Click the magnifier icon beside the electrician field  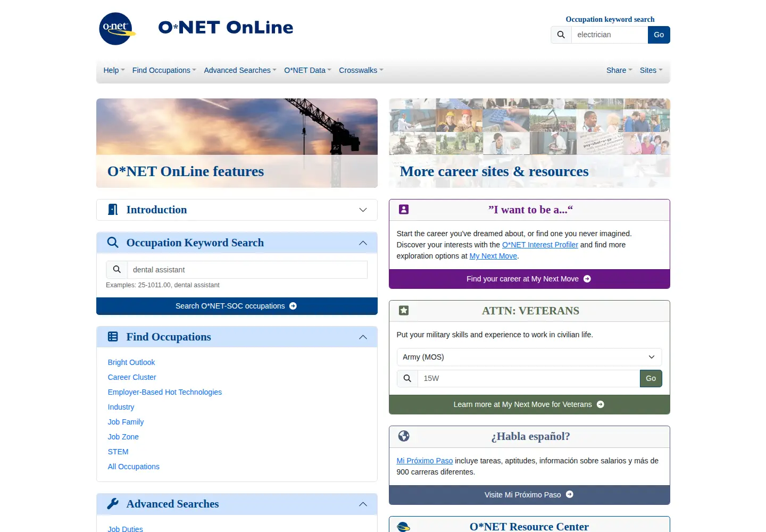point(561,35)
